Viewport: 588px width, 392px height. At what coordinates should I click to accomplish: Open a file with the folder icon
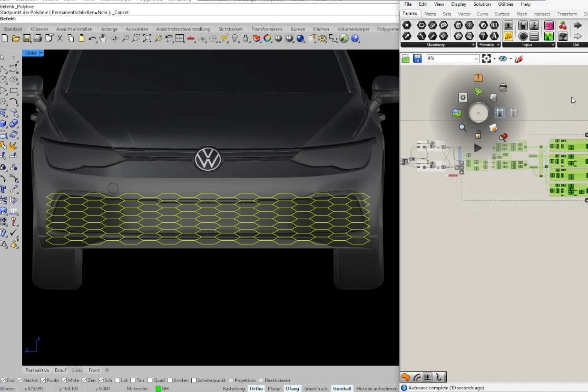coord(16,38)
